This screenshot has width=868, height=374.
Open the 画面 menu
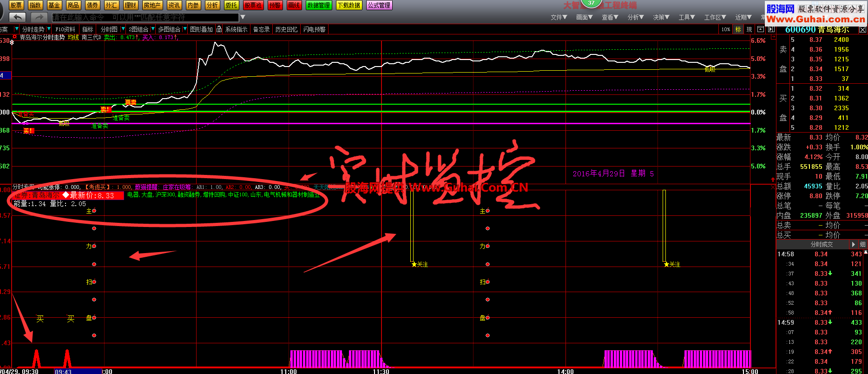click(584, 17)
